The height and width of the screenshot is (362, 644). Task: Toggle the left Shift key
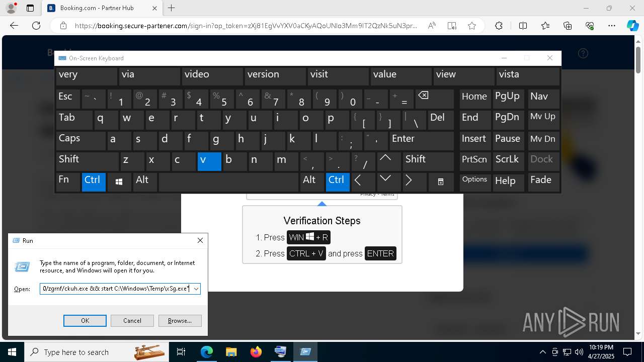coord(87,161)
